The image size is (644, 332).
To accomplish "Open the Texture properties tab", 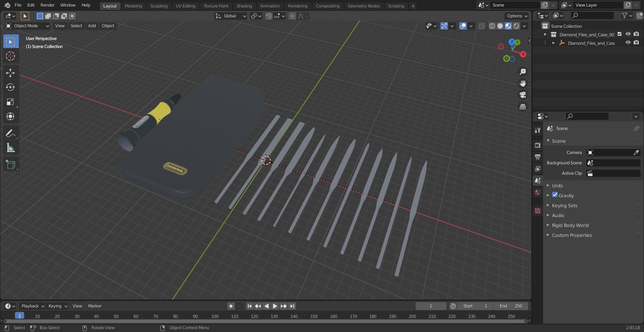I will [x=537, y=211].
